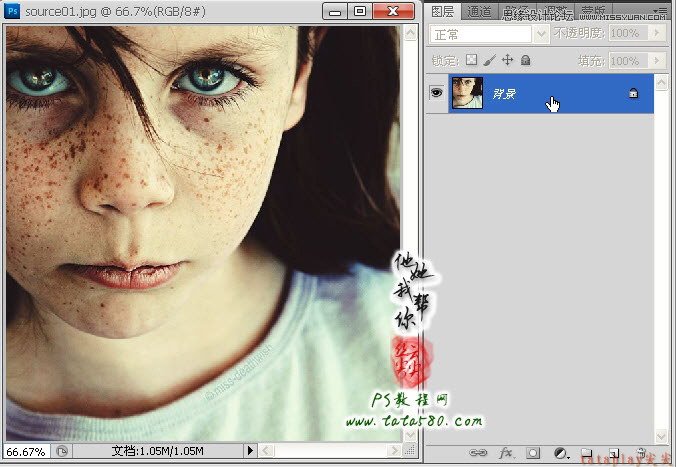Open the 不透明度 opacity slider arrow

[657, 33]
